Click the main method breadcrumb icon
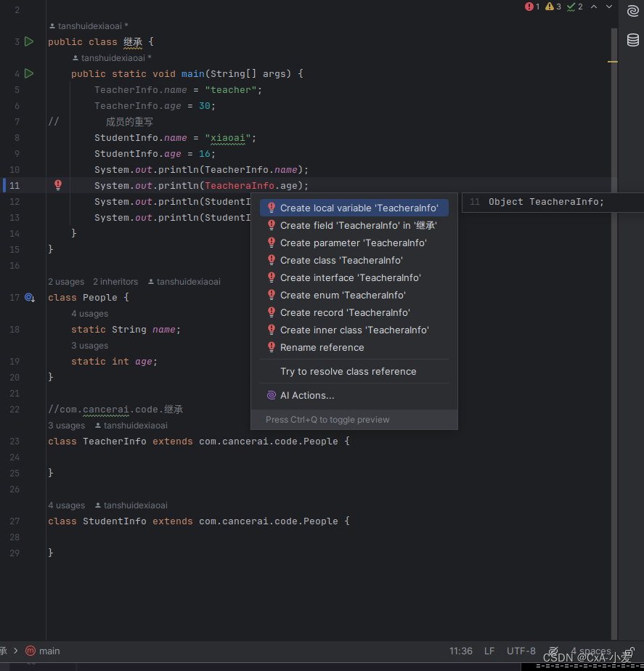The height and width of the screenshot is (671, 644). (x=30, y=651)
